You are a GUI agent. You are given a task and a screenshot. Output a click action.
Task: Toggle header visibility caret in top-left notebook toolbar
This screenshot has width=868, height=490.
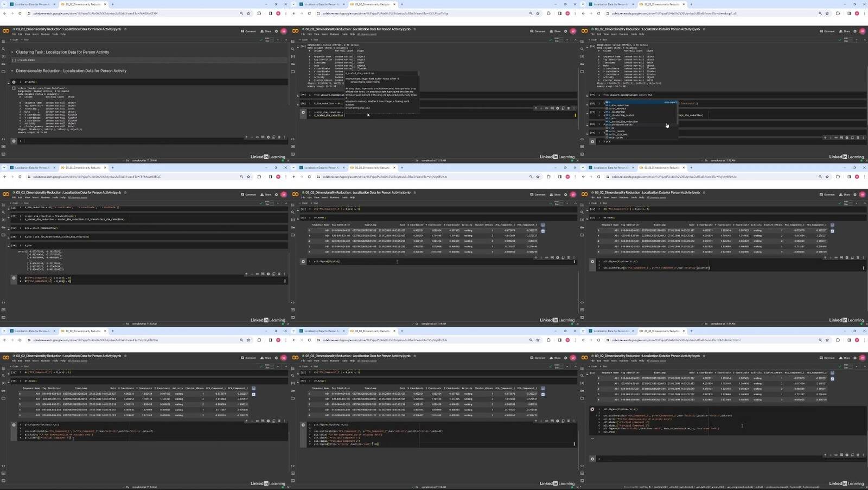point(286,40)
